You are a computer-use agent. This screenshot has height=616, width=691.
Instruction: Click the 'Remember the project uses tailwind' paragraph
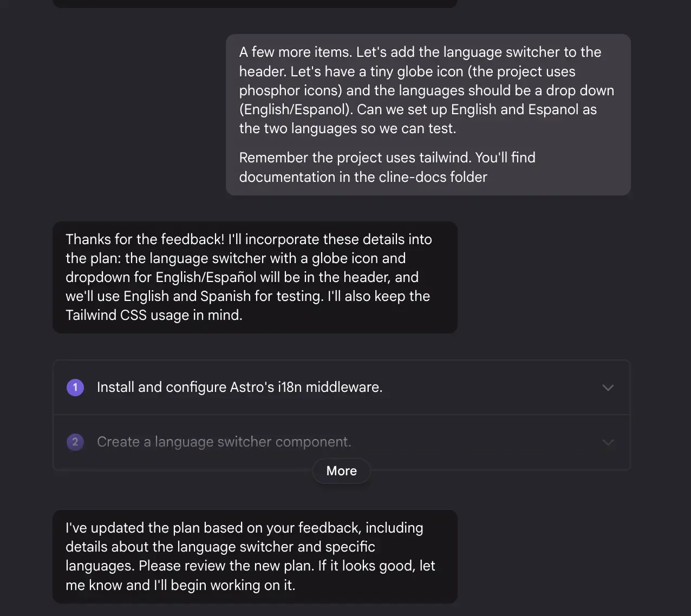387,167
